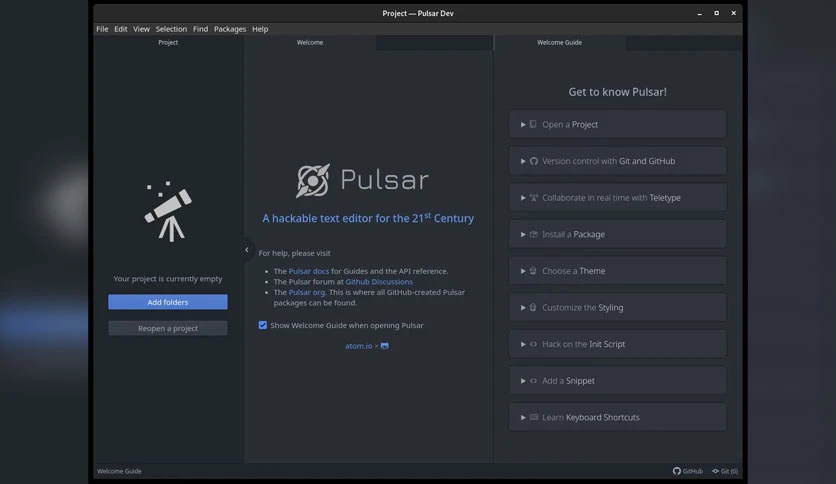Click the hackable text editor tagline
Image resolution: width=836 pixels, height=484 pixels.
pos(368,218)
